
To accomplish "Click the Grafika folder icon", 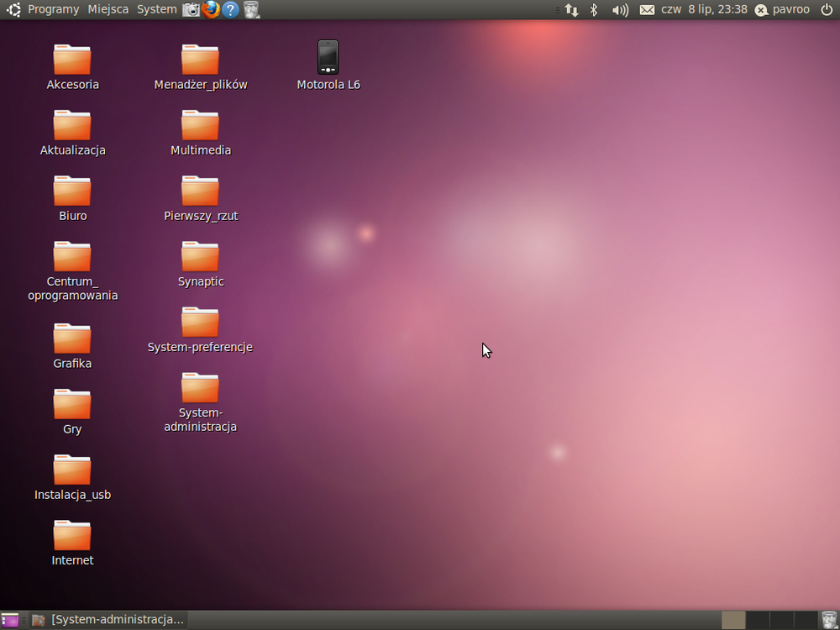I will click(x=72, y=339).
